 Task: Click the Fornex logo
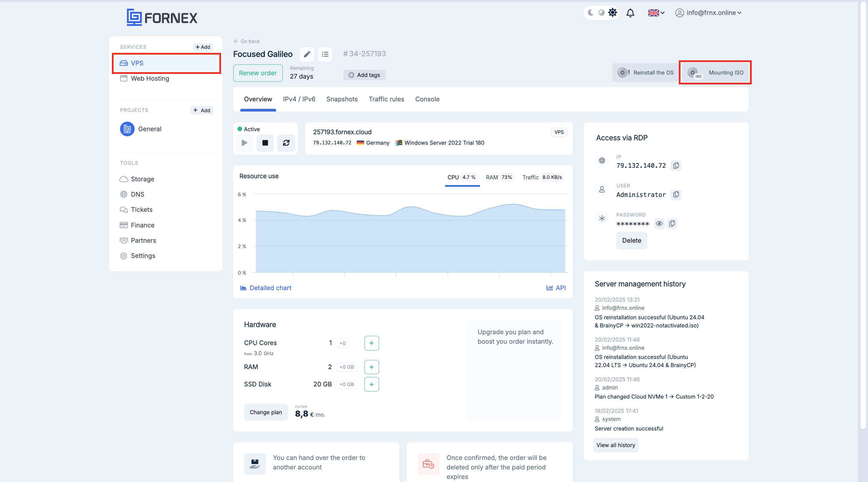click(162, 17)
